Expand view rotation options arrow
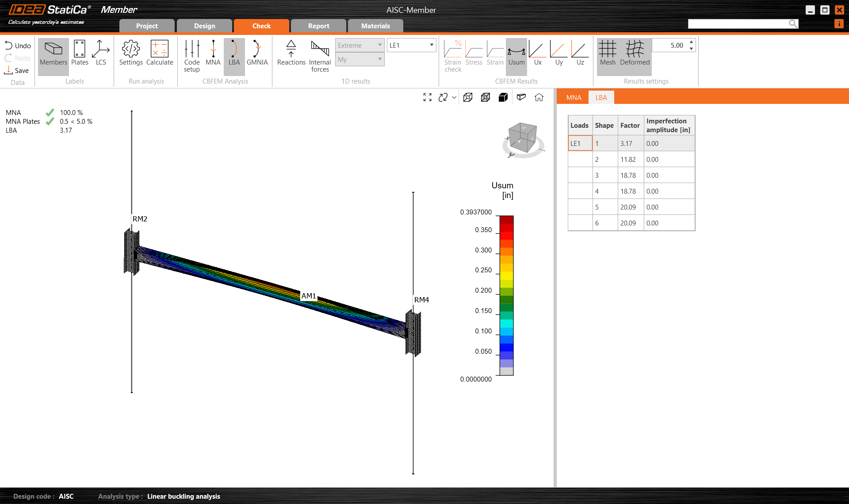 [x=454, y=98]
